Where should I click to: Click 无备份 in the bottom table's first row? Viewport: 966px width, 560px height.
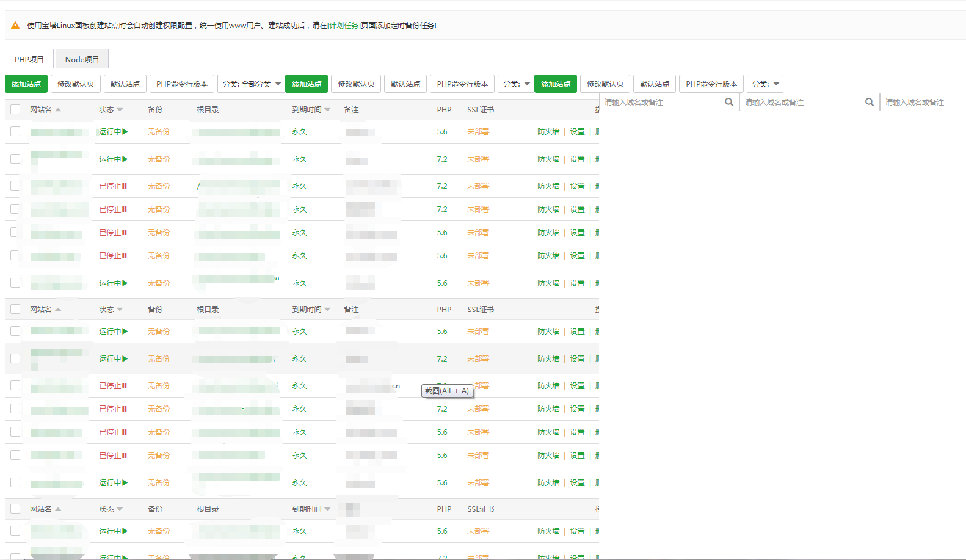click(159, 531)
